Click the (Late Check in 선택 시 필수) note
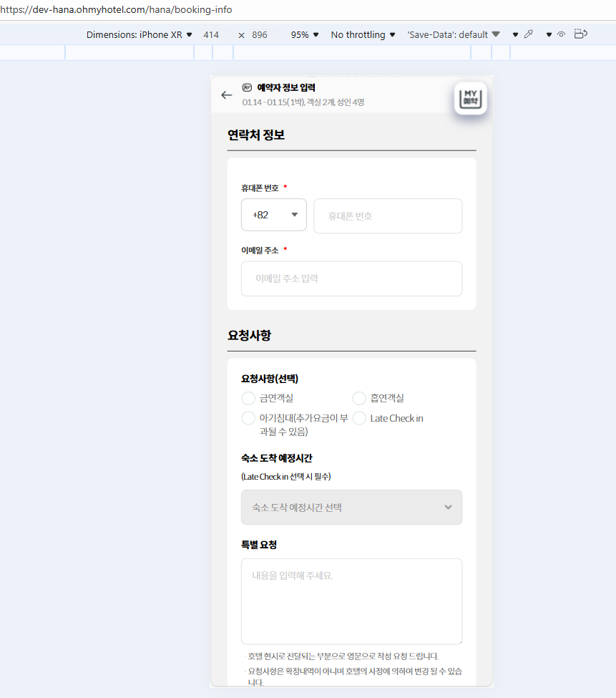Image resolution: width=616 pixels, height=698 pixels. [x=286, y=477]
